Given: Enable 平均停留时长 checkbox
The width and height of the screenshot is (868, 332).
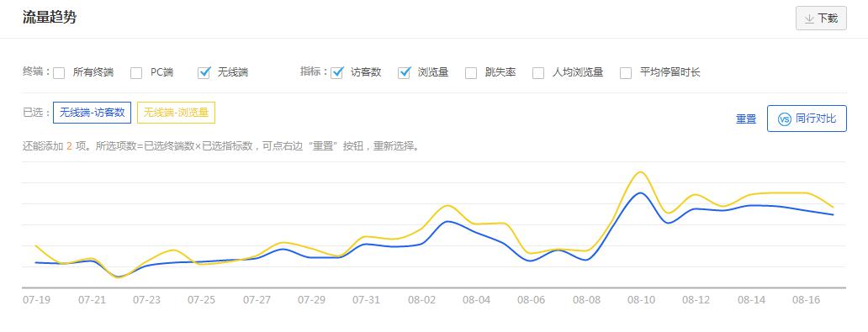Looking at the screenshot, I should click(x=626, y=73).
